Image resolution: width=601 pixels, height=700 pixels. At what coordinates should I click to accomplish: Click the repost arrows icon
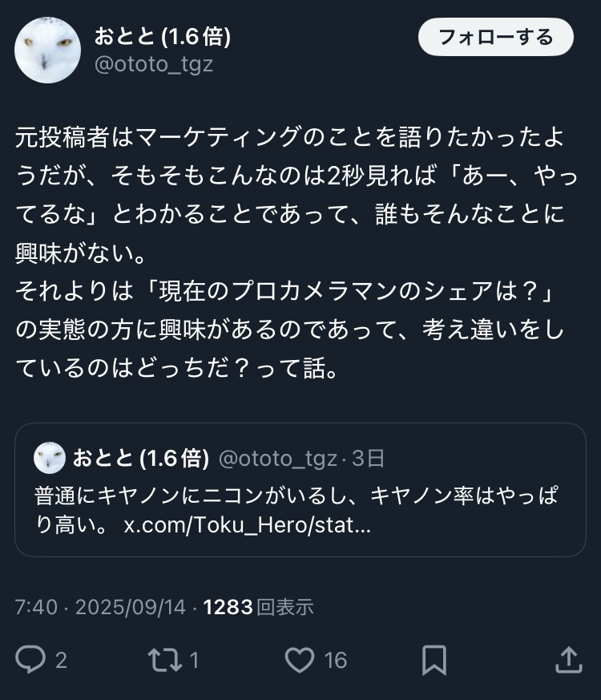(x=165, y=660)
